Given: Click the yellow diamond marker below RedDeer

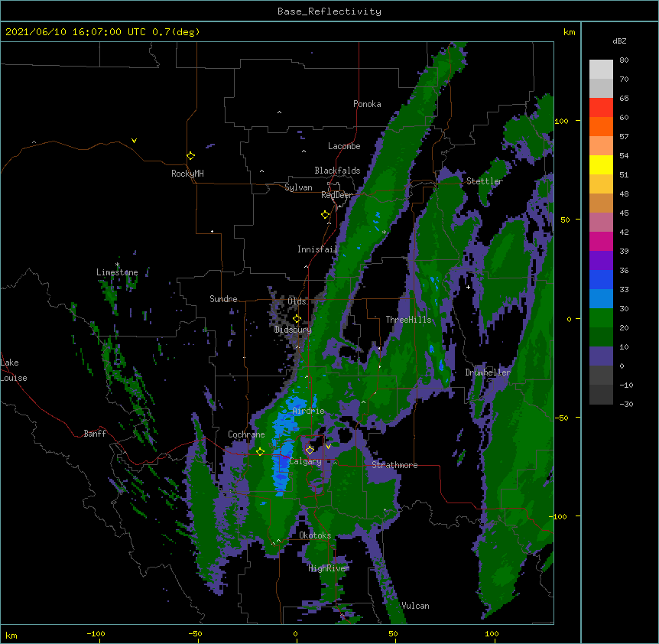Looking at the screenshot, I should coord(326,215).
